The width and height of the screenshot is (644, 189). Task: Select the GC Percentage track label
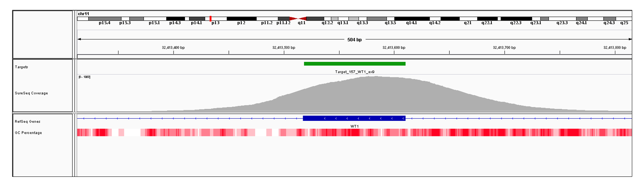[28, 133]
